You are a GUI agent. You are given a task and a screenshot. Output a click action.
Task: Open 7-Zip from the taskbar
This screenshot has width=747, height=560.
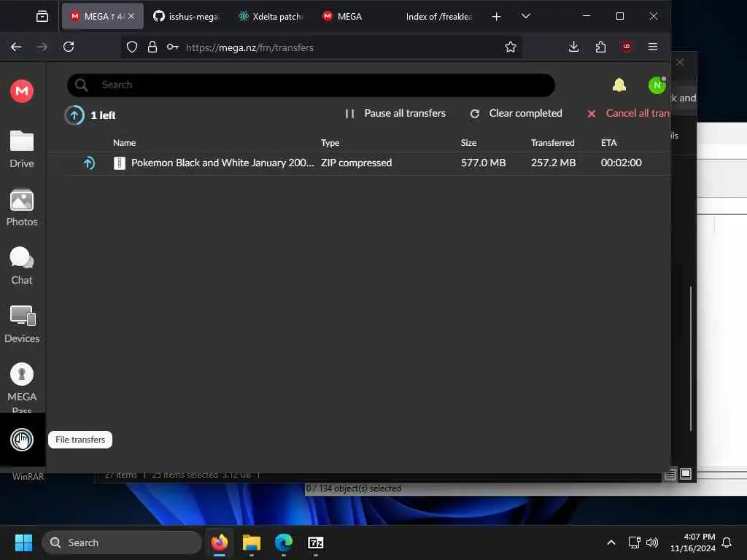coord(315,542)
